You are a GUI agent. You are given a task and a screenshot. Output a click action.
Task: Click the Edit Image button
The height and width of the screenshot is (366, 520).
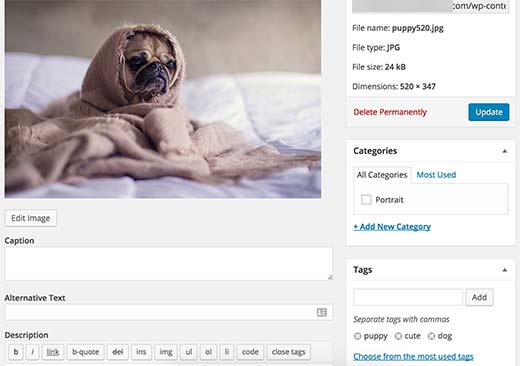[31, 218]
